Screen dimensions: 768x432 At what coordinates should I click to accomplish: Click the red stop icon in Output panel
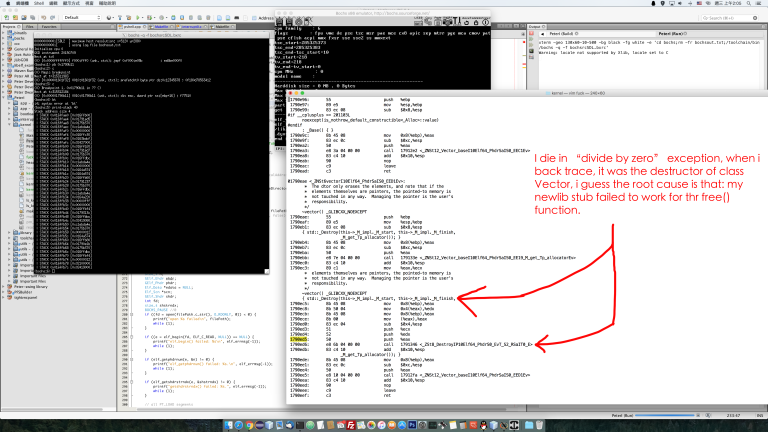coord(531,33)
